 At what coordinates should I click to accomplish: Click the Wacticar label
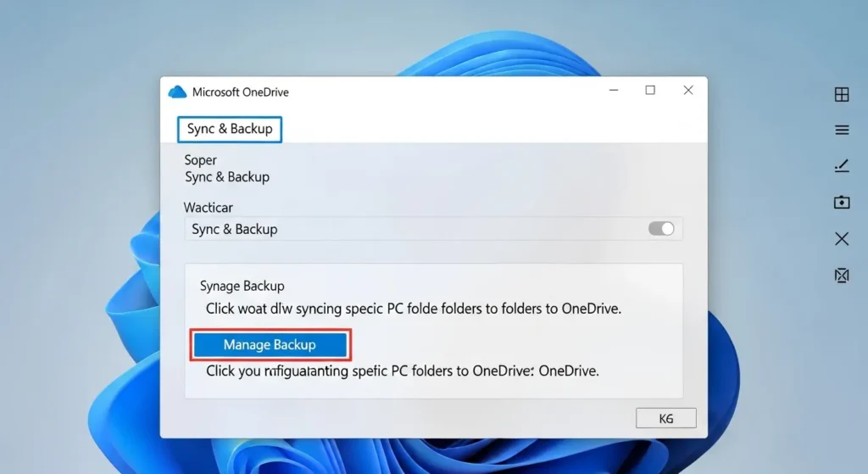tap(209, 208)
